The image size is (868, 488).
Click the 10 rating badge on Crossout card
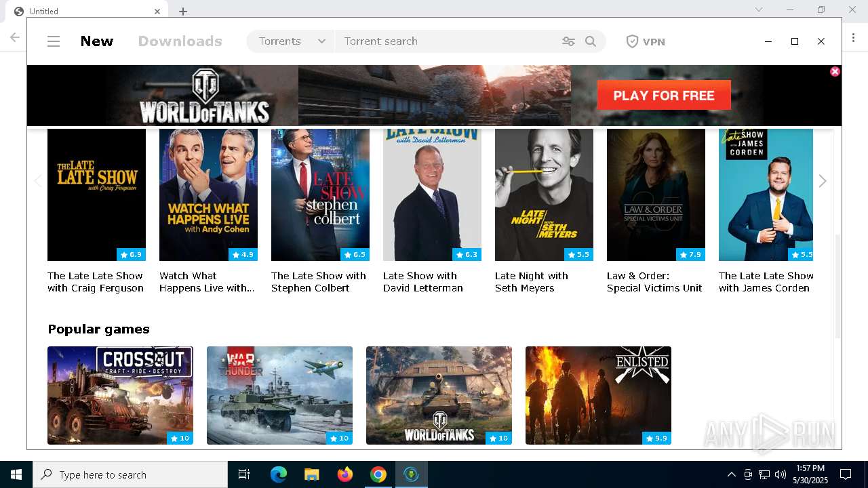coord(180,439)
